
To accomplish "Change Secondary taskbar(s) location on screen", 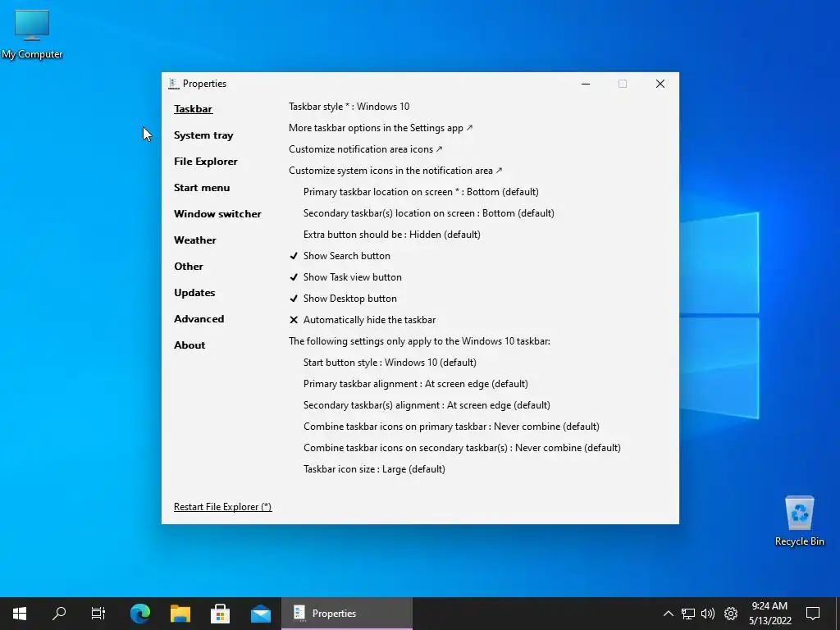I will click(x=428, y=213).
